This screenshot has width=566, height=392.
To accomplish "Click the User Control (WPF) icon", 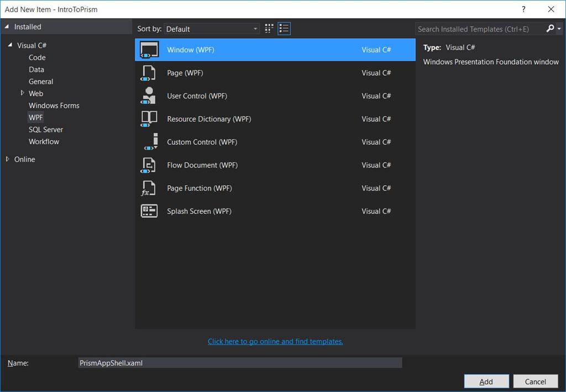I will pyautogui.click(x=148, y=96).
